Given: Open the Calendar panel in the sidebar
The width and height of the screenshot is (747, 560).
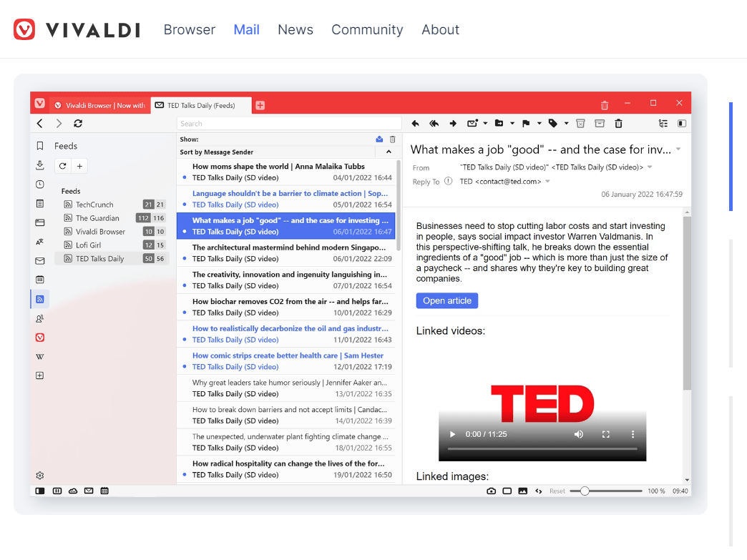Looking at the screenshot, I should 40,280.
